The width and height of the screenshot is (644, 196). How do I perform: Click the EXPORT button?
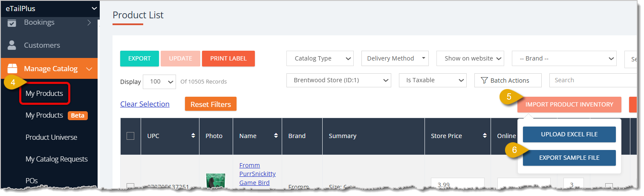coord(139,58)
